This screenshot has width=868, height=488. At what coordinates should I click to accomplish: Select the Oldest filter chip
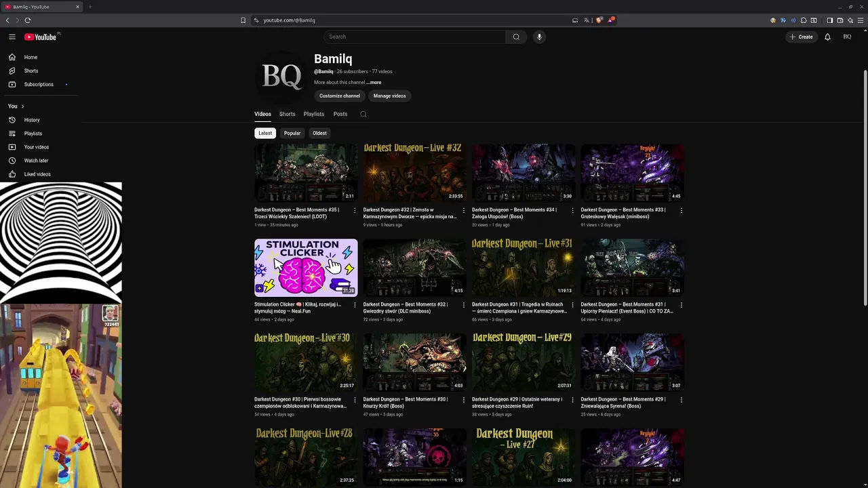point(319,133)
